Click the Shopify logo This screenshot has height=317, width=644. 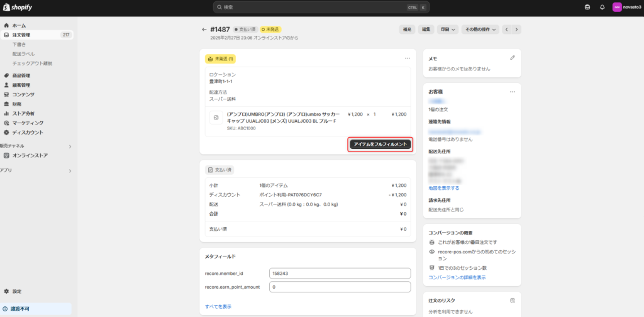click(x=17, y=7)
